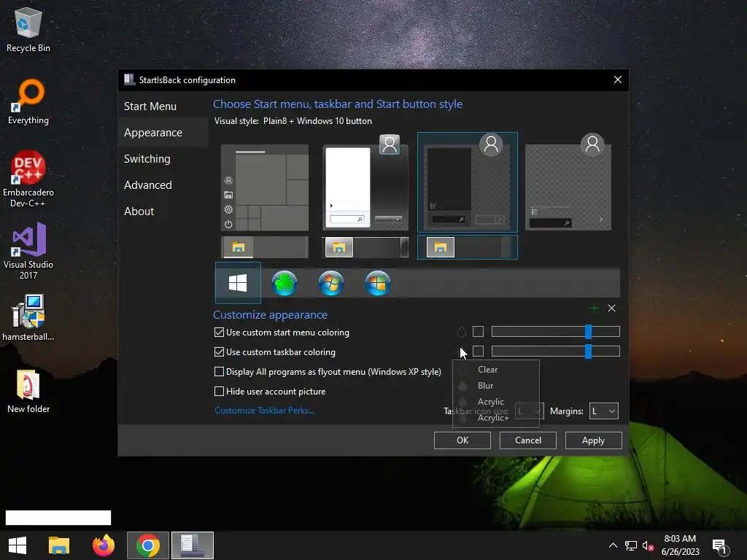The image size is (747, 560).
Task: Go to the Start Menu section
Action: pos(163,106)
